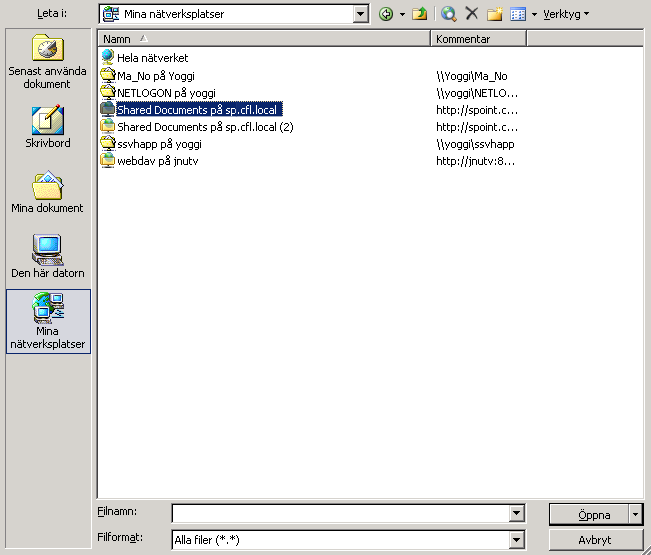The image size is (651, 555).
Task: Open Mina dokument in places bar
Action: pyautogui.click(x=47, y=193)
